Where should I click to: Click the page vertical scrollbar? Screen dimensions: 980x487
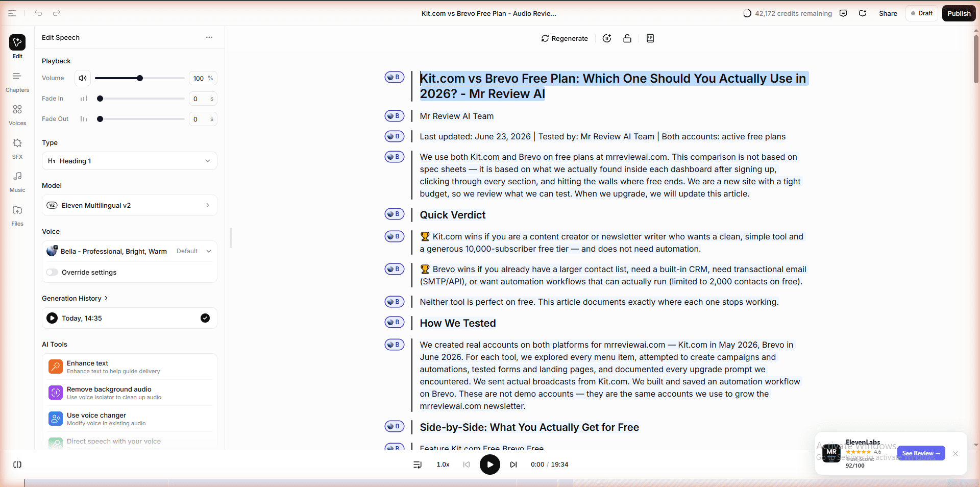point(976,59)
